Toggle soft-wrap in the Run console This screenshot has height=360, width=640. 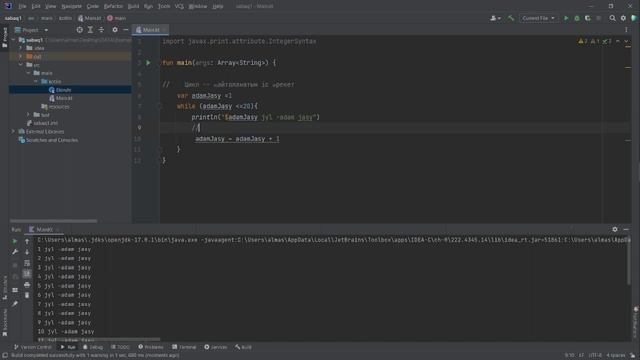click(x=27, y=263)
